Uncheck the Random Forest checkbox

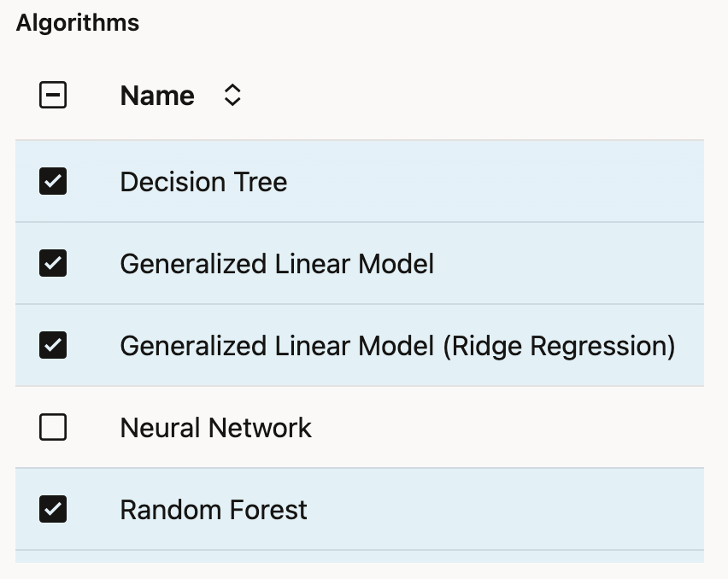point(52,509)
